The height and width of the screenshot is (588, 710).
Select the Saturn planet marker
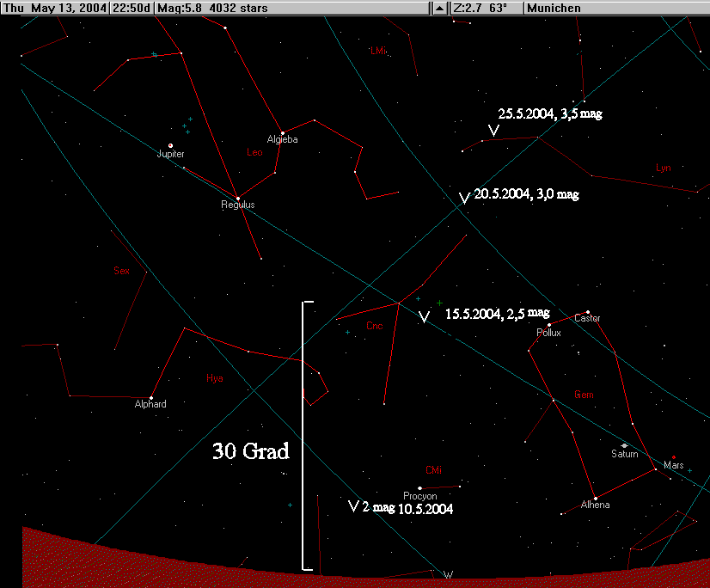(x=625, y=445)
